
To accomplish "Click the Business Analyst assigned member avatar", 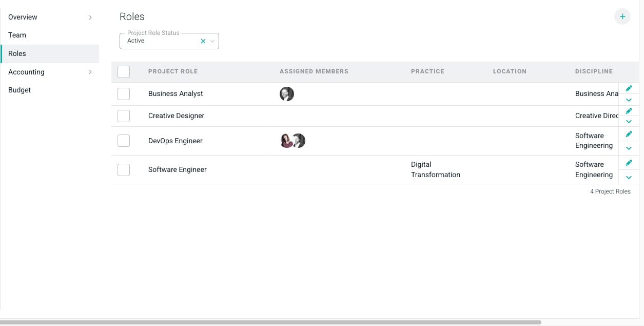I will 287,94.
